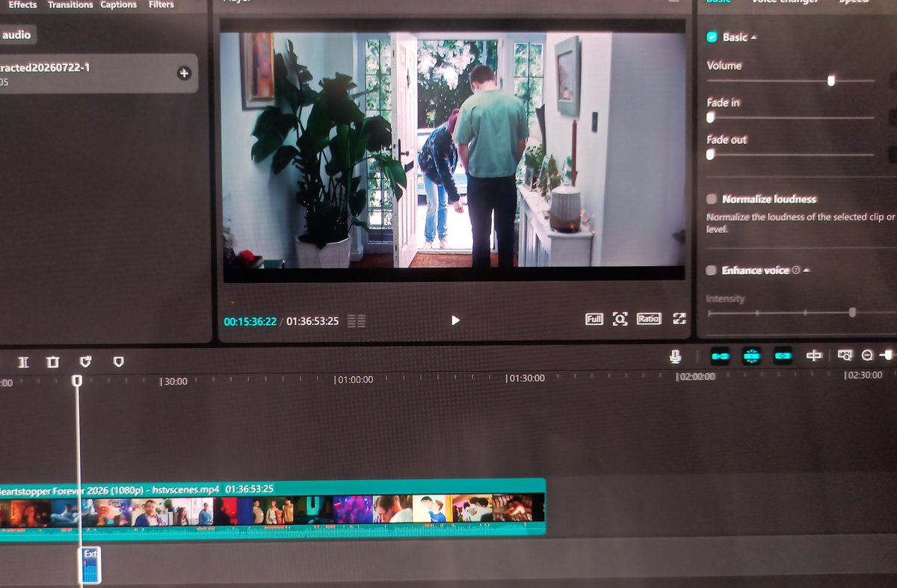Click the Split clip tool icon

pos(23,362)
